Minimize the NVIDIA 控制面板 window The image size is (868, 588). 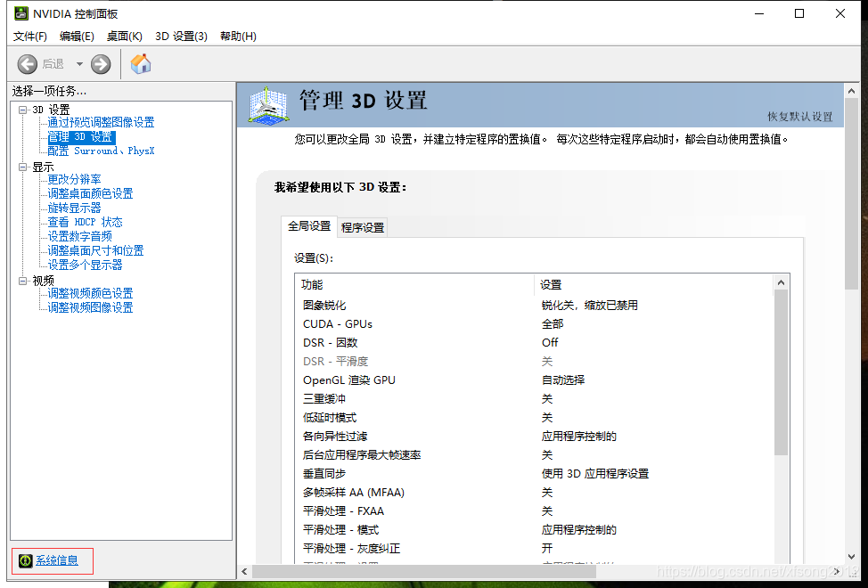(759, 13)
